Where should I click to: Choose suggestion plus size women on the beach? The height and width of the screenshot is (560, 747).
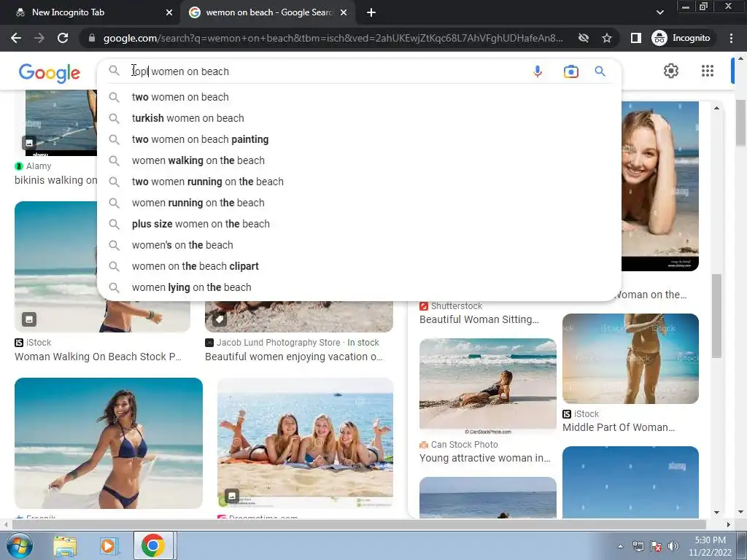click(359, 224)
